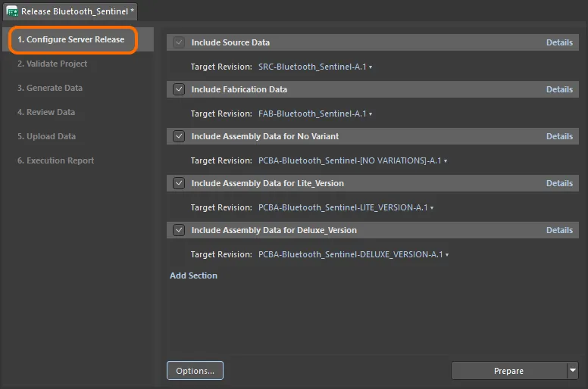
Task: Click the Include Assembly Data for No Variant text
Action: tap(265, 136)
